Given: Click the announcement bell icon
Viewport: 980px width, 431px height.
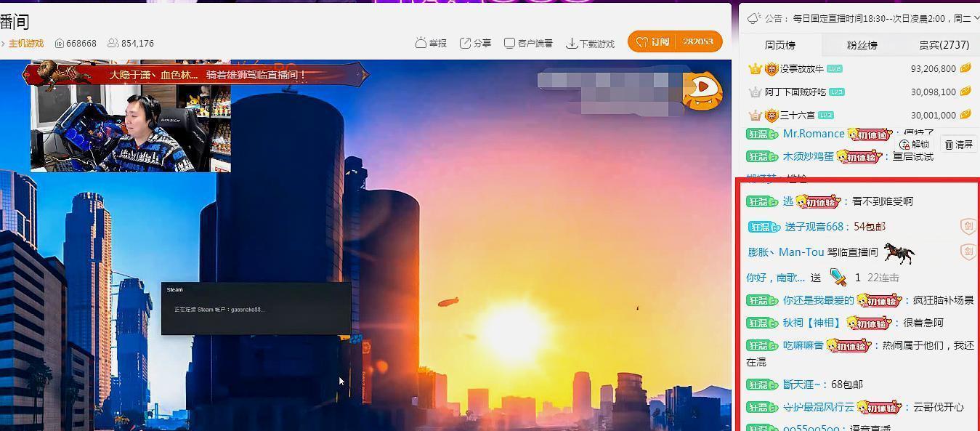Looking at the screenshot, I should point(753,18).
